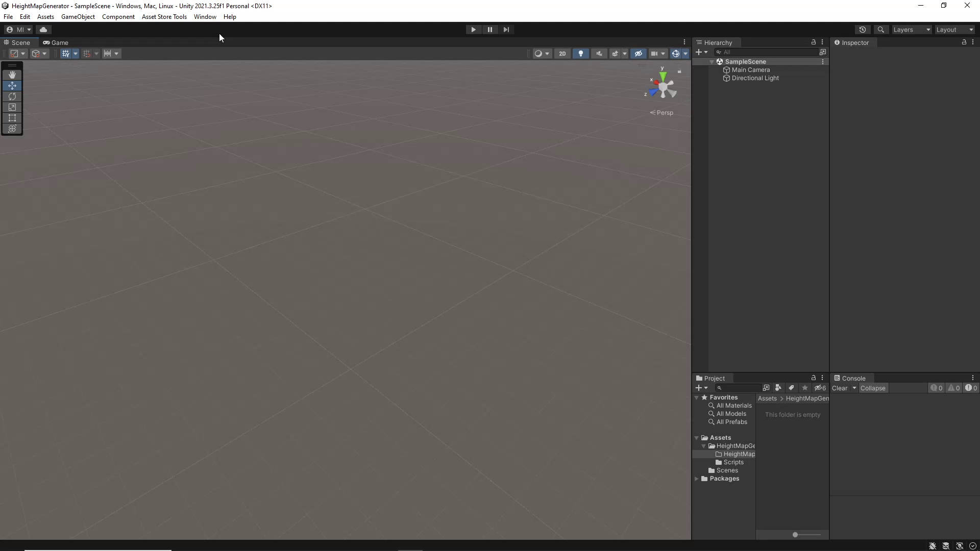
Task: Select the Rect tool
Action: 12,118
